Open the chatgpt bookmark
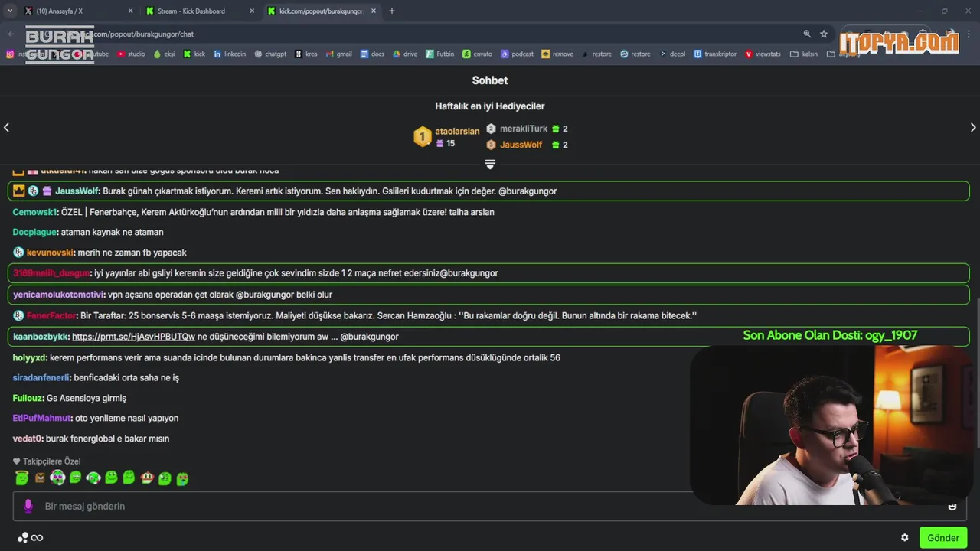The width and height of the screenshot is (980, 551). (x=270, y=54)
